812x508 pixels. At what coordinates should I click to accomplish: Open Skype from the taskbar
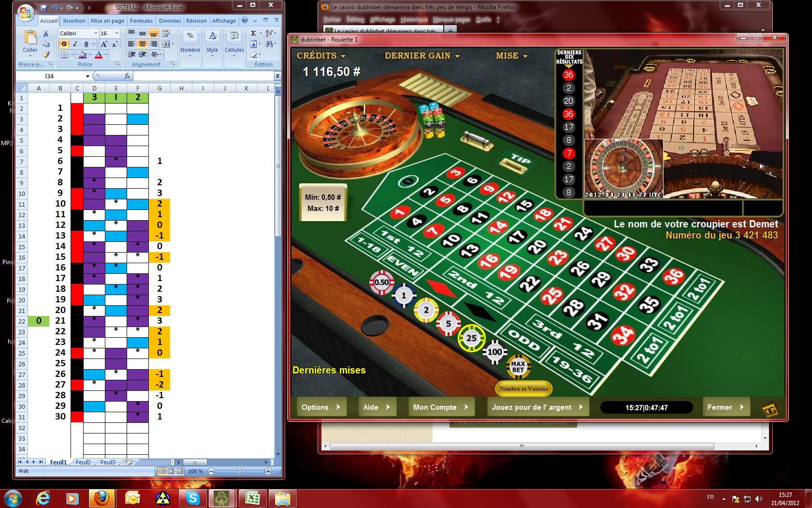[x=192, y=498]
